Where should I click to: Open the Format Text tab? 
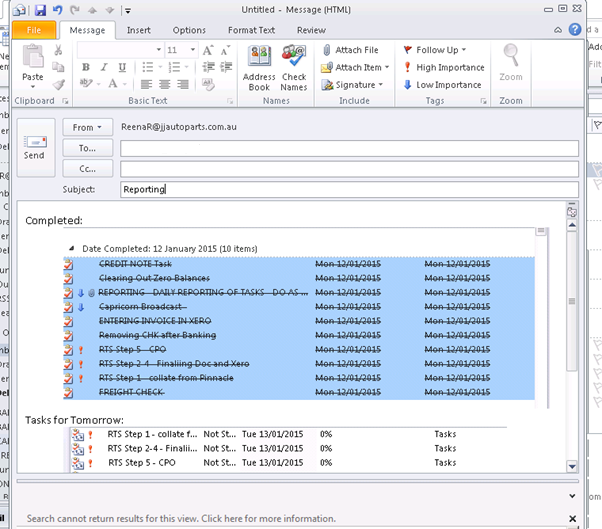[250, 30]
